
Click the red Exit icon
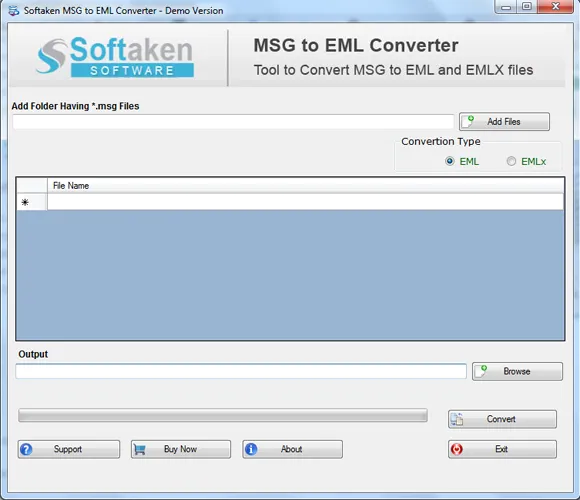(457, 449)
